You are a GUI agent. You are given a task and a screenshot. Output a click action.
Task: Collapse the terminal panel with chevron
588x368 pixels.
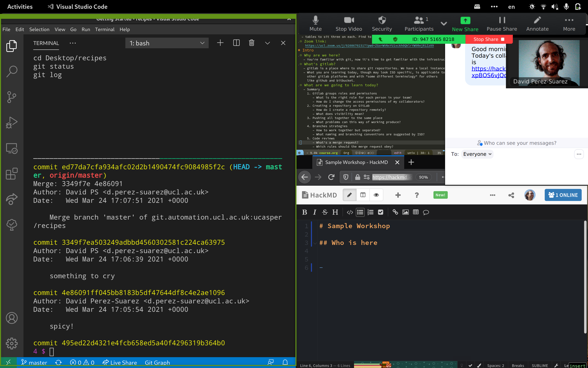coord(267,43)
